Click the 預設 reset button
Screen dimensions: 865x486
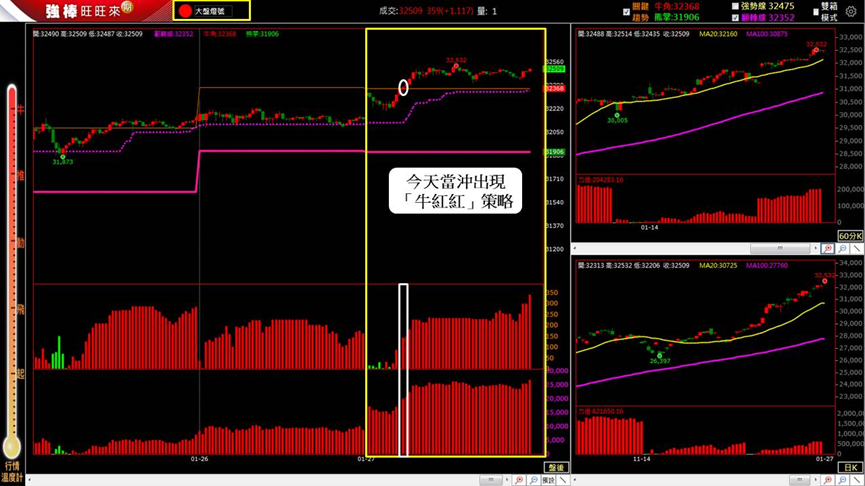pos(548,480)
